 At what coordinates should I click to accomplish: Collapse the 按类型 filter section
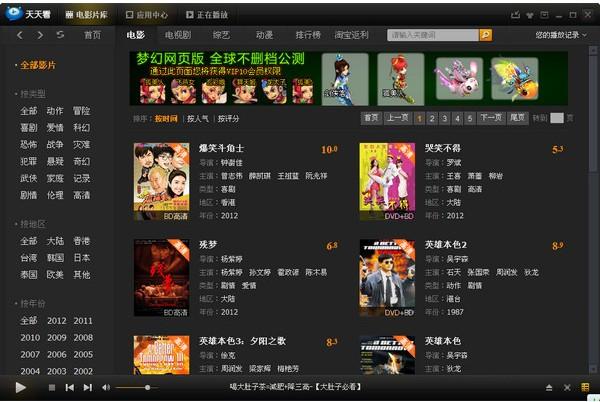(x=31, y=93)
